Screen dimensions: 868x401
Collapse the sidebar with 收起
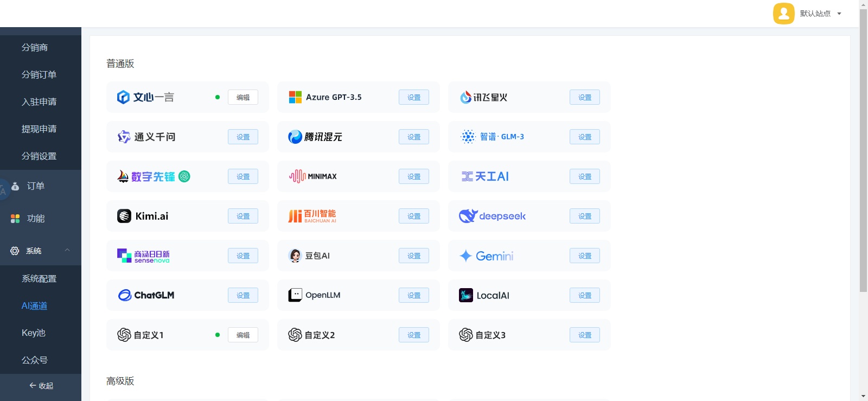tap(41, 386)
